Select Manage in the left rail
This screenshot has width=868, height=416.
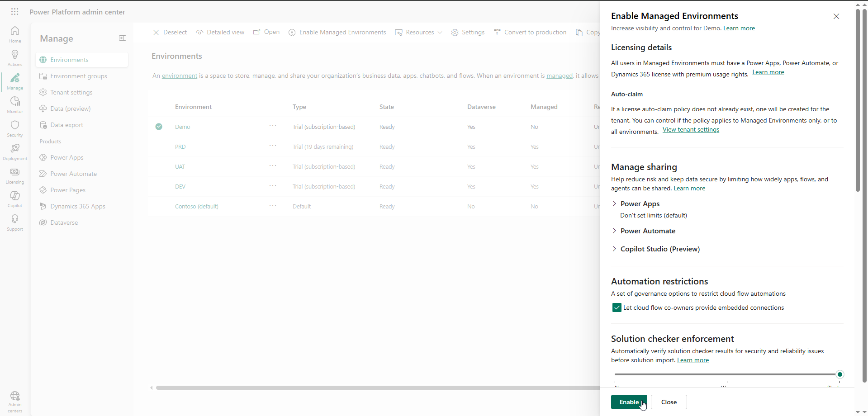(x=15, y=81)
